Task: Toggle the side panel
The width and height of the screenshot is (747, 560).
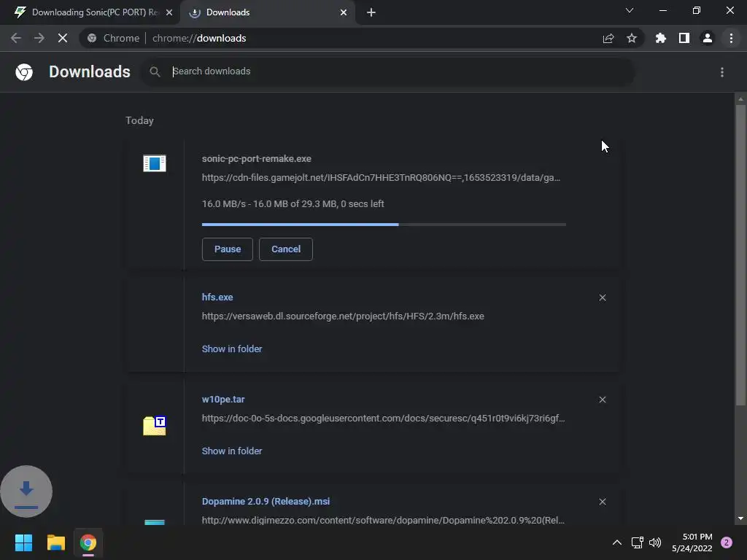Action: pyautogui.click(x=684, y=38)
